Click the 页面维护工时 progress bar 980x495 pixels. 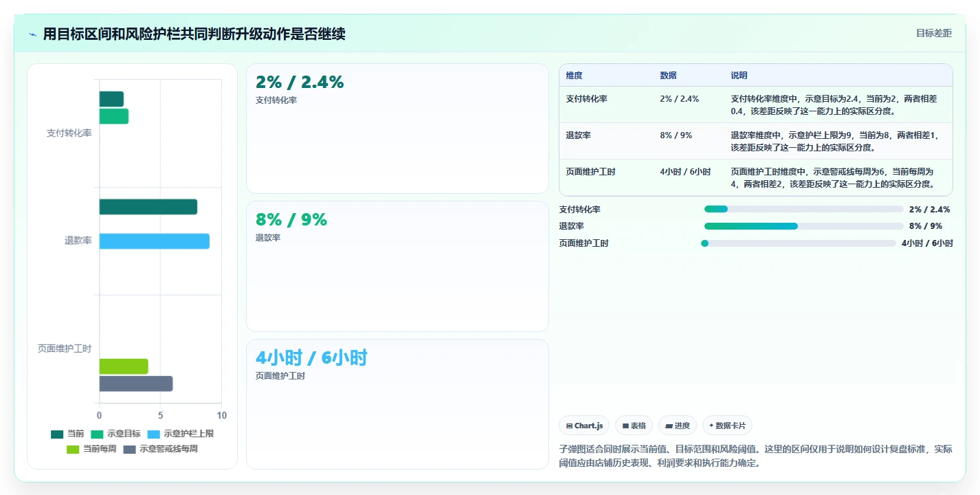[799, 243]
